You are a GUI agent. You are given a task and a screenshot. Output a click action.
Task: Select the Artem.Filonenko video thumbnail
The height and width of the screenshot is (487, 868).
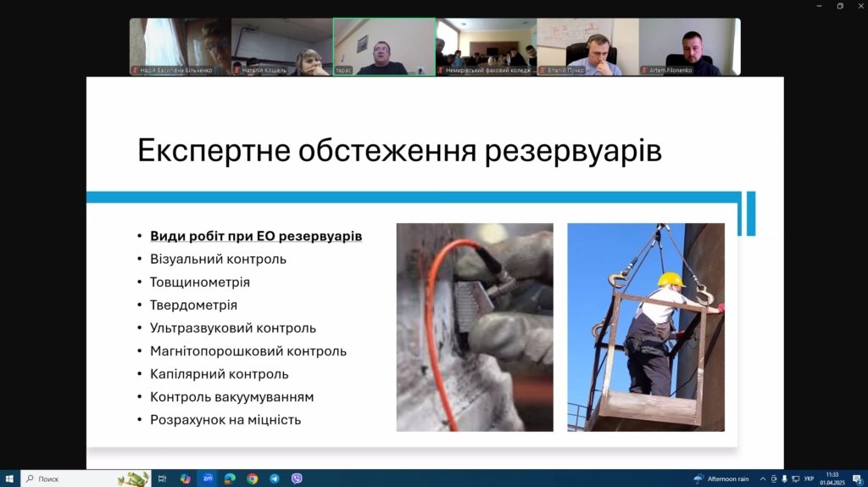pyautogui.click(x=689, y=47)
